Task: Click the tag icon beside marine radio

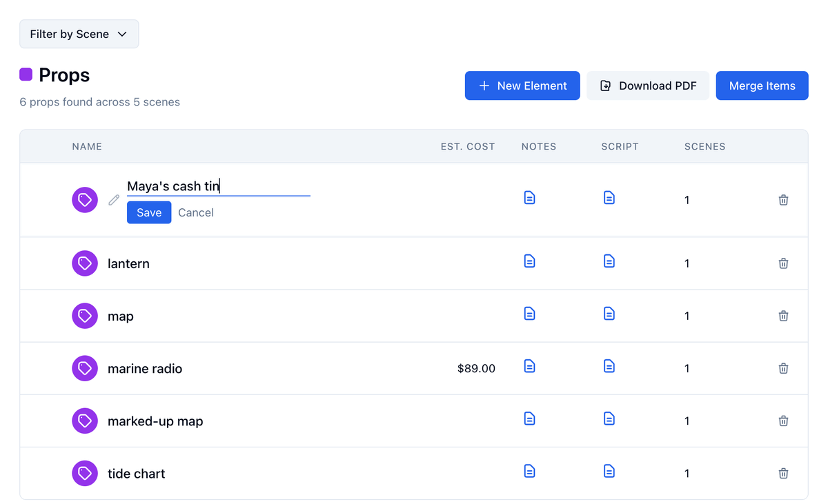Action: [x=85, y=368]
